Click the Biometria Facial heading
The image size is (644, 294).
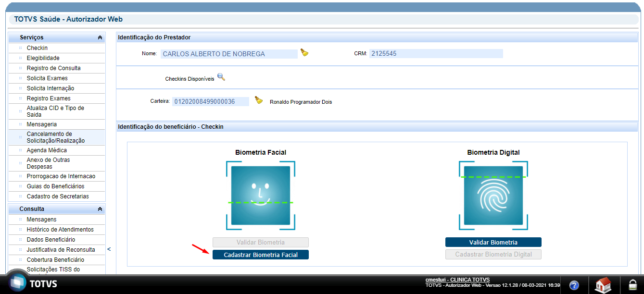click(261, 152)
